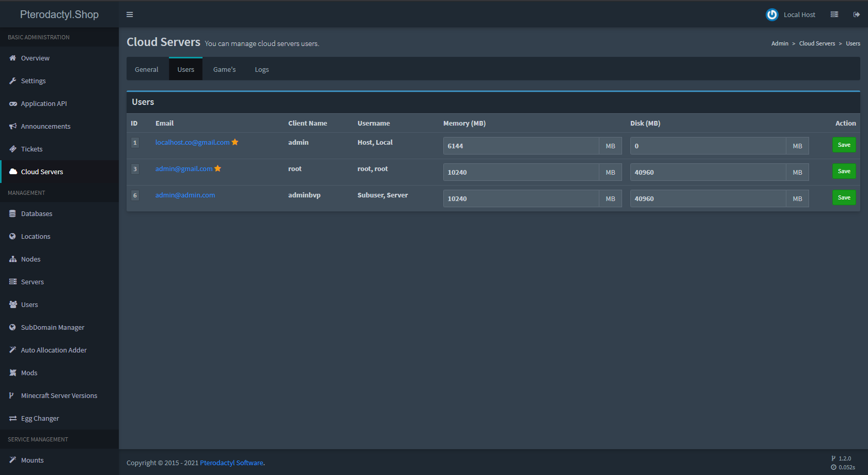Viewport: 868px width, 475px height.
Task: Open the server list icon in header
Action: click(x=834, y=14)
